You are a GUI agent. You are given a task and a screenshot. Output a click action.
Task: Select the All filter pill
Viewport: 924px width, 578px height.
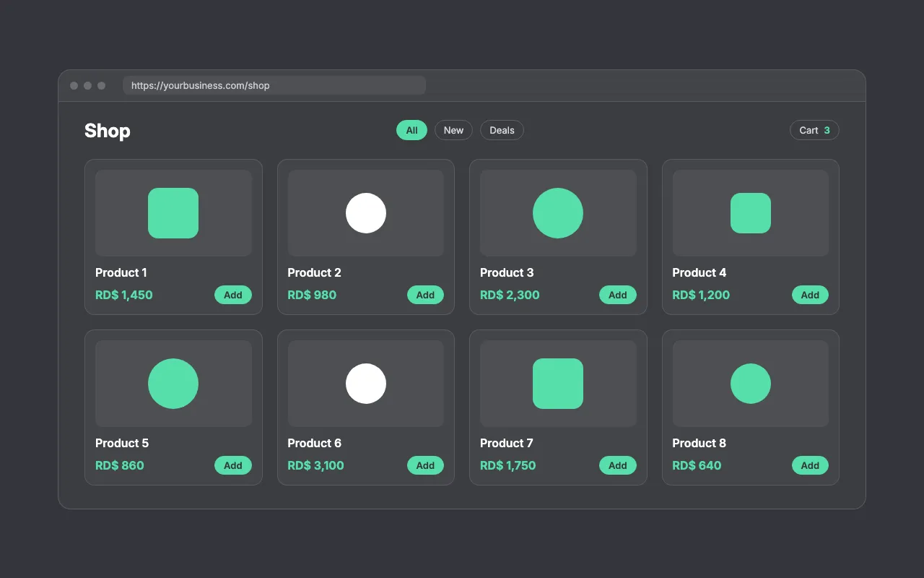[411, 130]
